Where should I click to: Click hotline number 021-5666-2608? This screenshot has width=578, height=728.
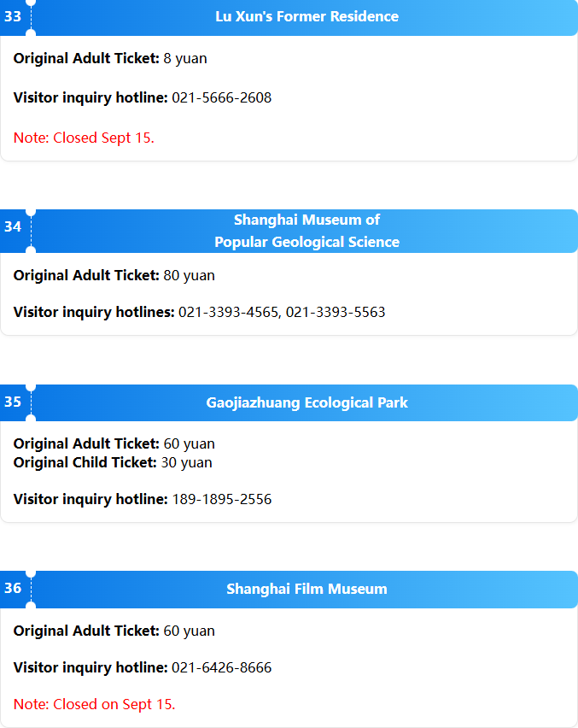(x=222, y=97)
